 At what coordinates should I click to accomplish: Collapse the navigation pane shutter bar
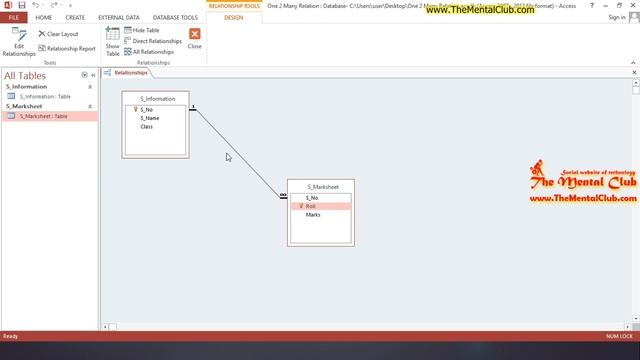tap(93, 75)
